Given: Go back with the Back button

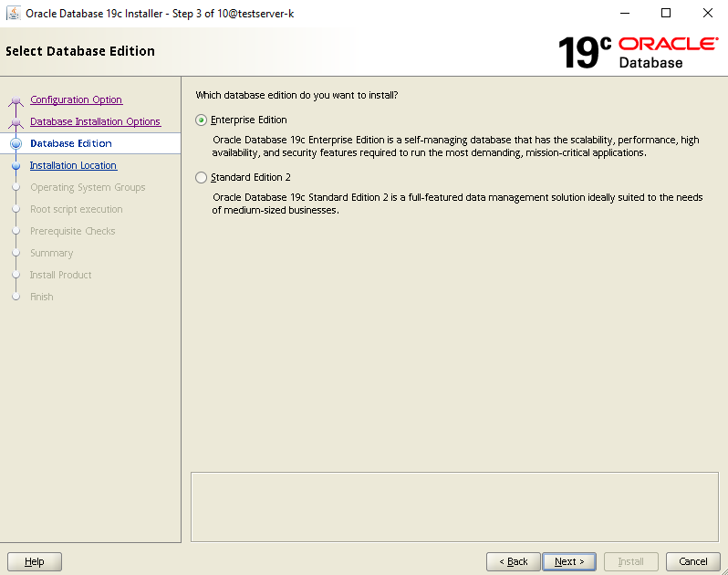Looking at the screenshot, I should tap(513, 561).
